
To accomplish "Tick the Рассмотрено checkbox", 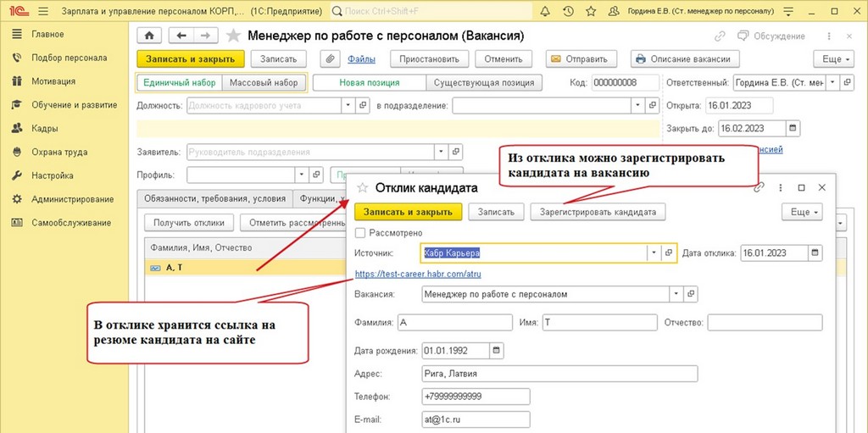I will [359, 233].
